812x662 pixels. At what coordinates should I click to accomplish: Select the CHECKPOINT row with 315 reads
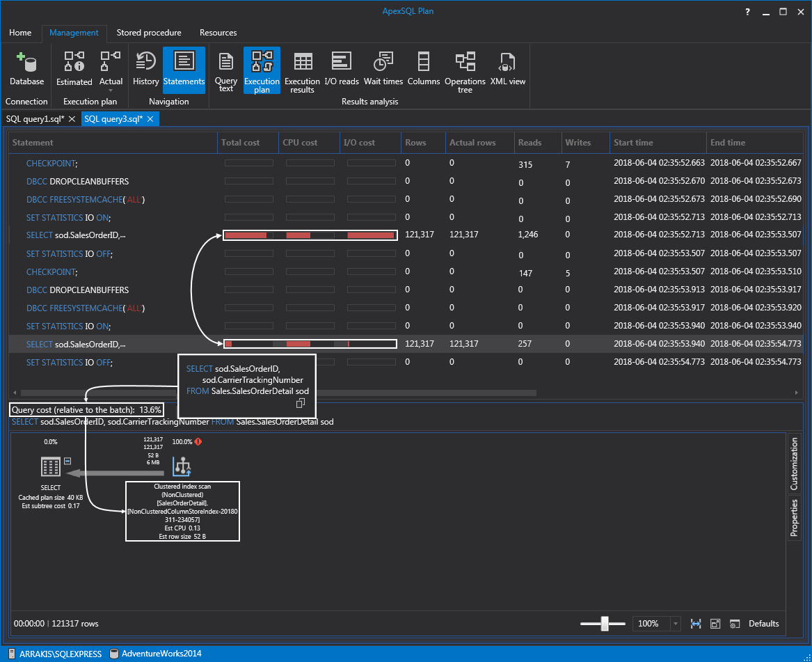tap(406, 164)
